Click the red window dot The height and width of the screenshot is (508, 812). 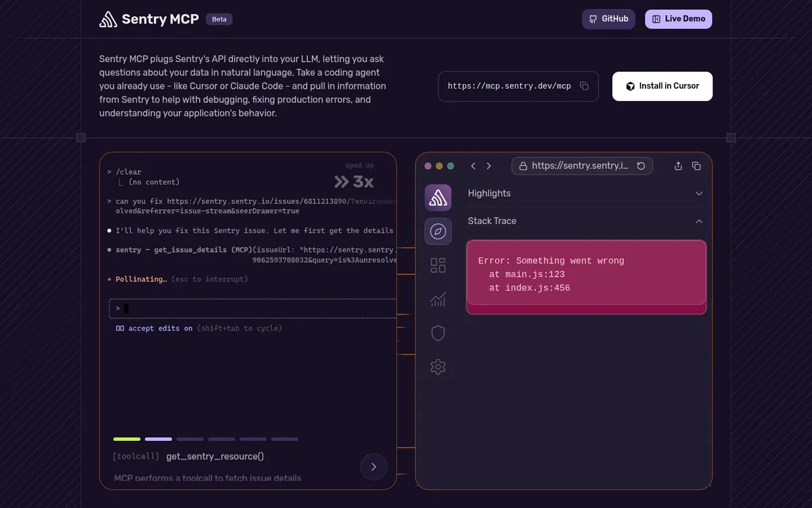(x=428, y=166)
